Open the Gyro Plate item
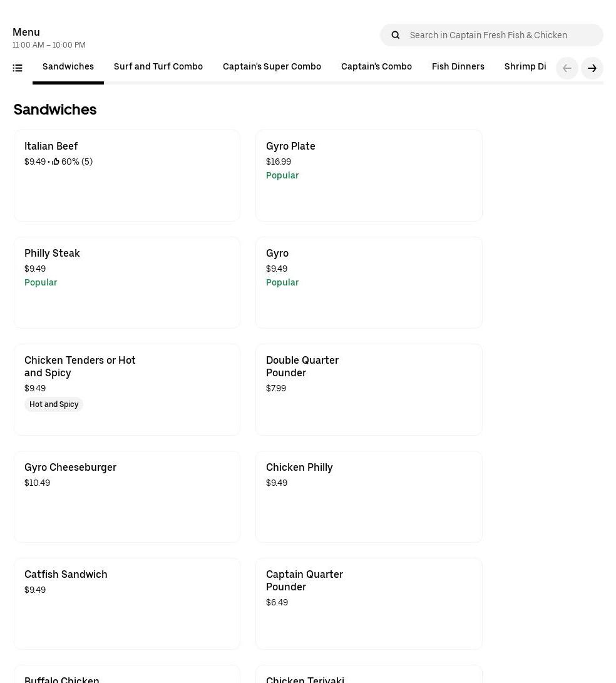This screenshot has width=616, height=683. tap(369, 175)
